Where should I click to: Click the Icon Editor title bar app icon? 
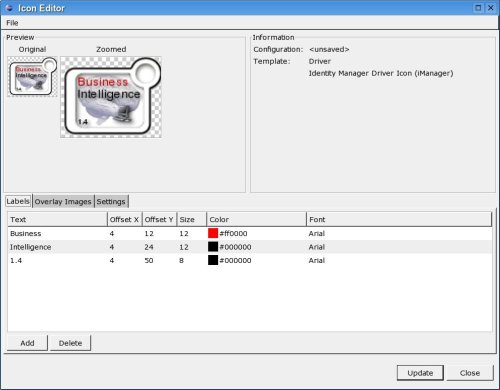pyautogui.click(x=9, y=8)
